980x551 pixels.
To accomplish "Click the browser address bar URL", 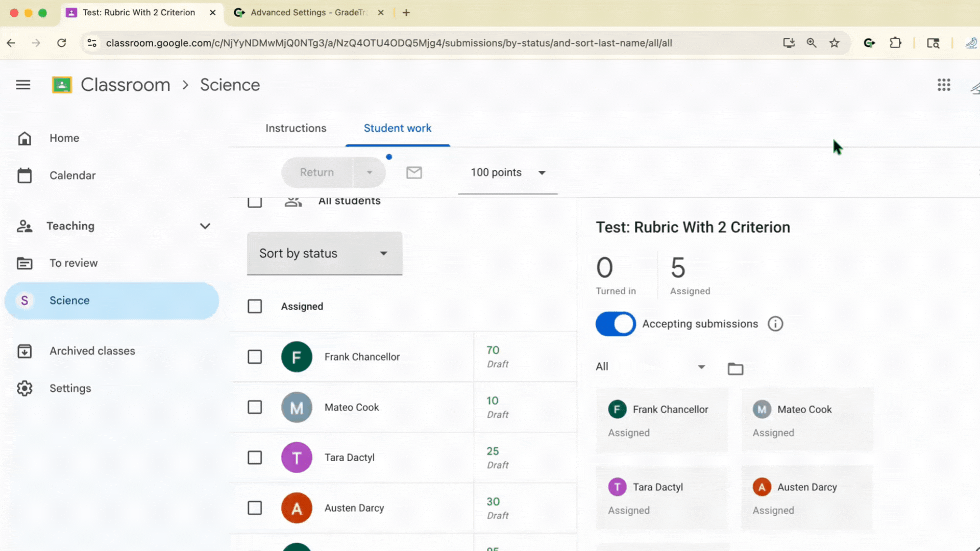I will 389,43.
